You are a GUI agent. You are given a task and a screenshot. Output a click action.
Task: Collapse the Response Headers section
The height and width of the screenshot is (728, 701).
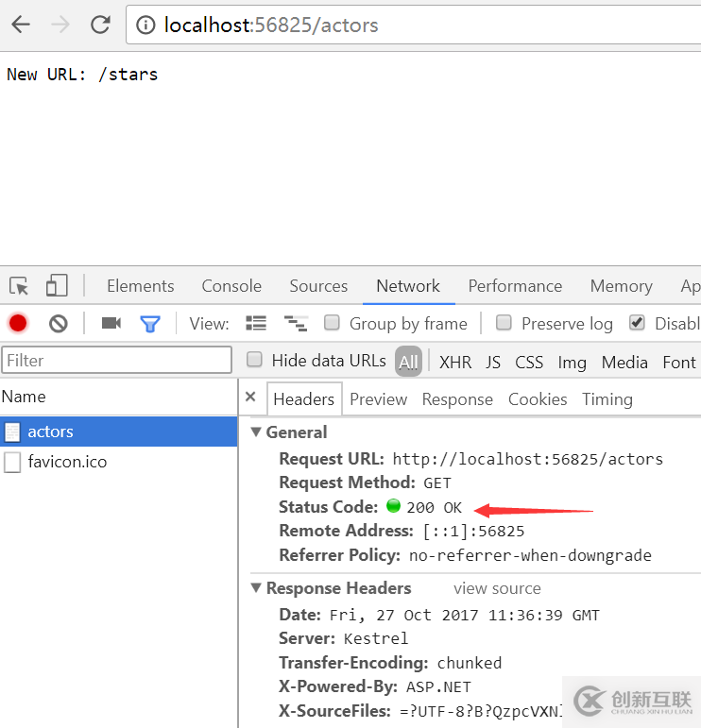point(255,588)
